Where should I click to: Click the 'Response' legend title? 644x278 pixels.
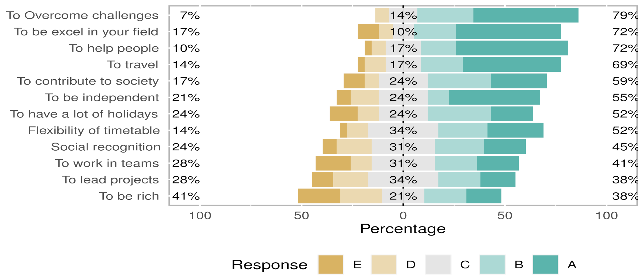coord(270,265)
